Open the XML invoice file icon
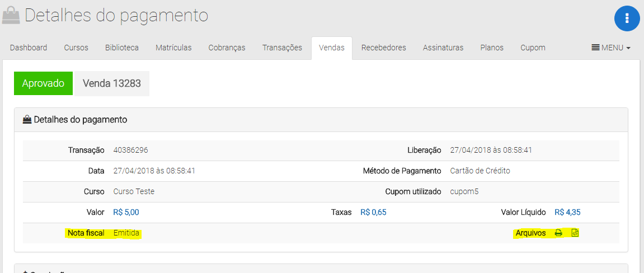The width and height of the screenshot is (644, 273). (575, 233)
